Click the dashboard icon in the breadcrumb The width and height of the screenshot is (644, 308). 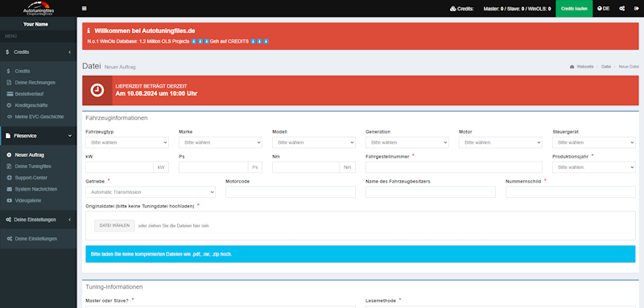pos(572,67)
